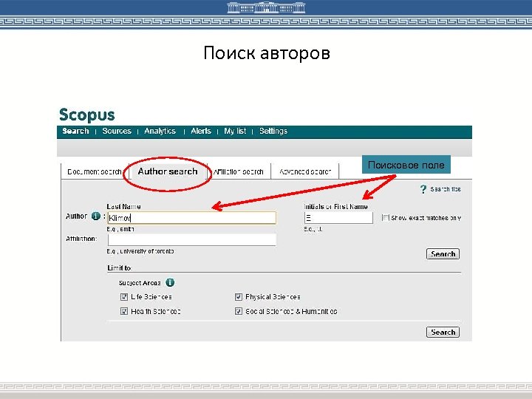Click building logo in top banner
This screenshot has height=399, width=532.
point(266,7)
